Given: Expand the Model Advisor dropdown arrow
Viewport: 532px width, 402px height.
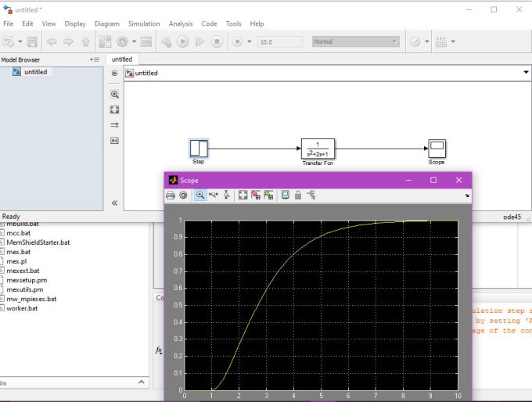Looking at the screenshot, I should 427,41.
